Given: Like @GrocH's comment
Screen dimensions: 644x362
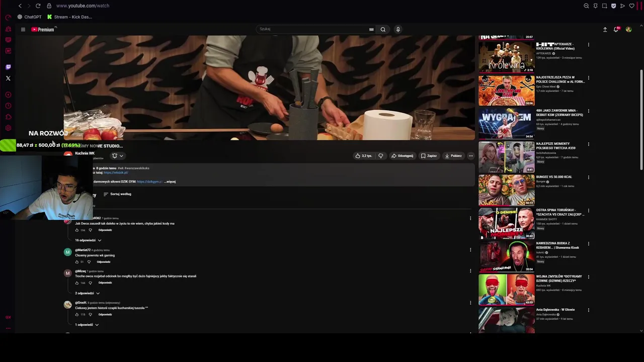Looking at the screenshot, I should pos(77,315).
